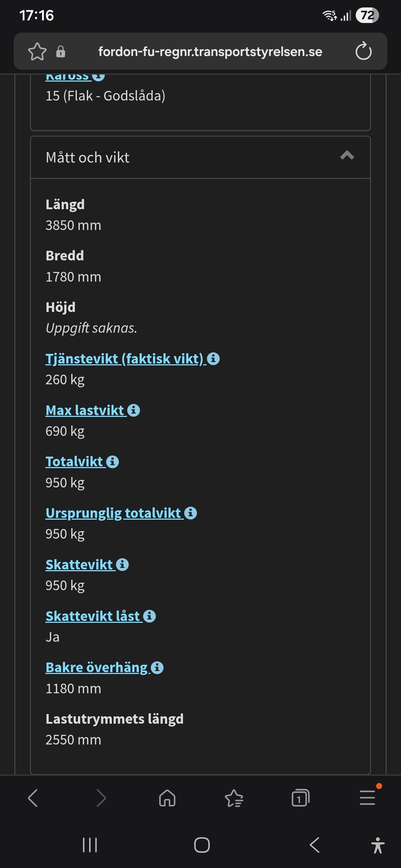Tap the URL address field

[x=210, y=52]
